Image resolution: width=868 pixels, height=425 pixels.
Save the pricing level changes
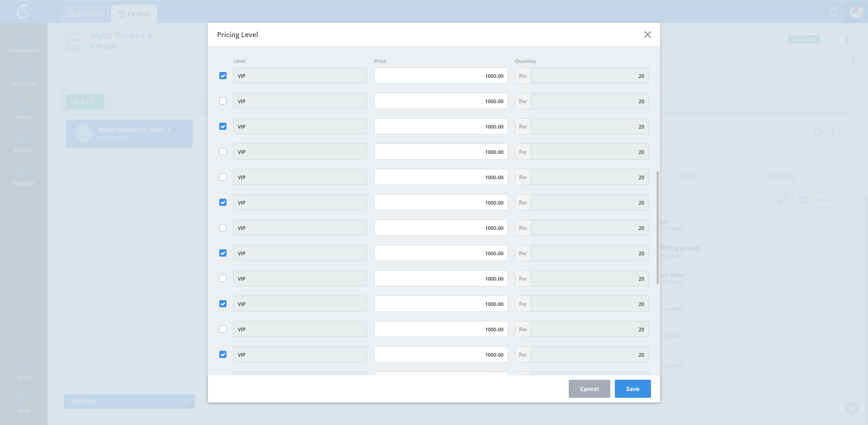tap(632, 389)
